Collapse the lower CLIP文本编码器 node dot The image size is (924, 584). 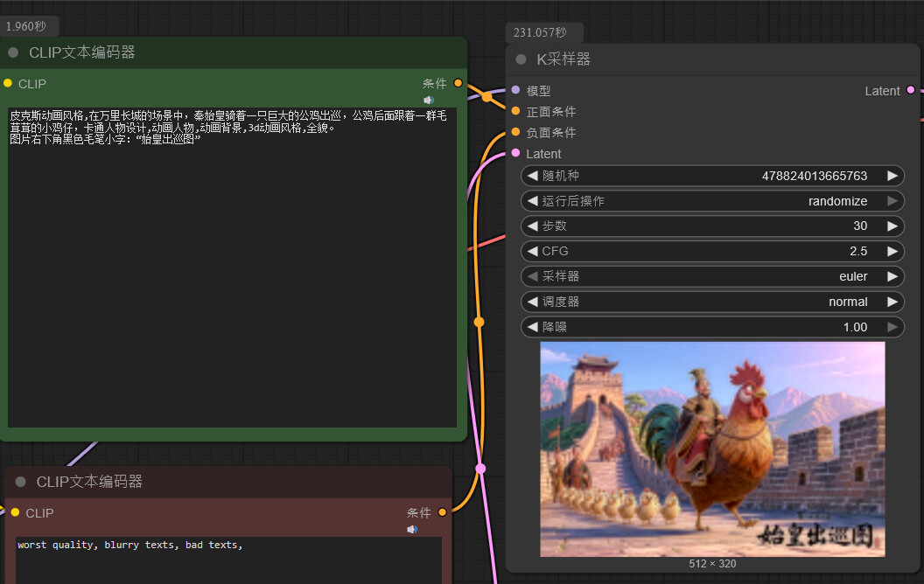(x=21, y=482)
